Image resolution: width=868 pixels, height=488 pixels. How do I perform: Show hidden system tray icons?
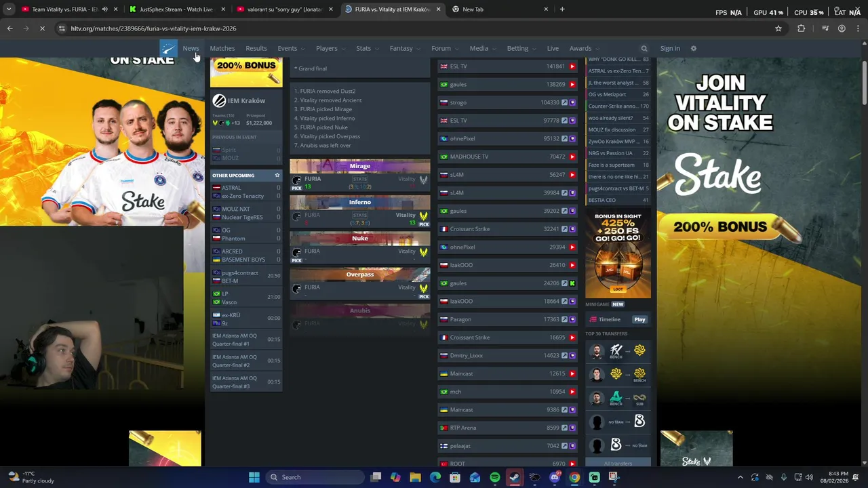click(741, 477)
